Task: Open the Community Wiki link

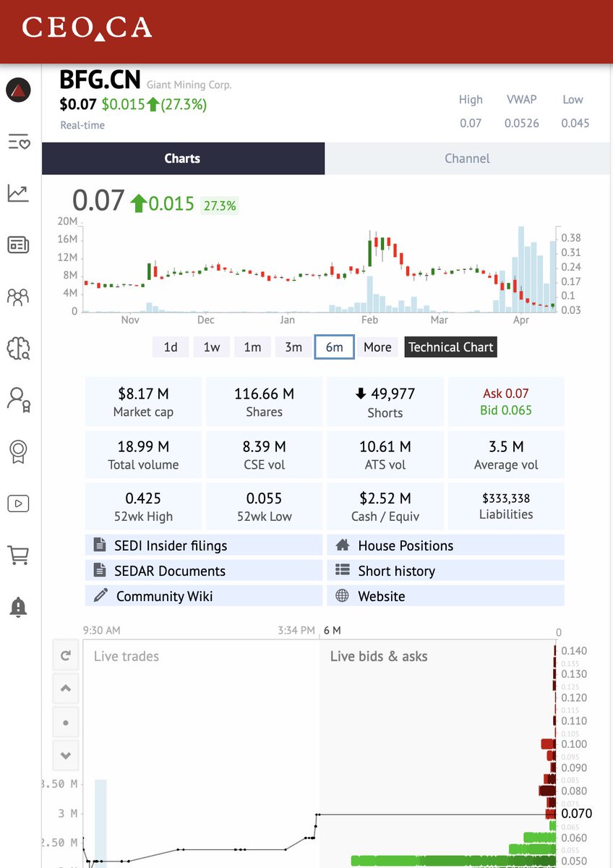Action: tap(204, 596)
